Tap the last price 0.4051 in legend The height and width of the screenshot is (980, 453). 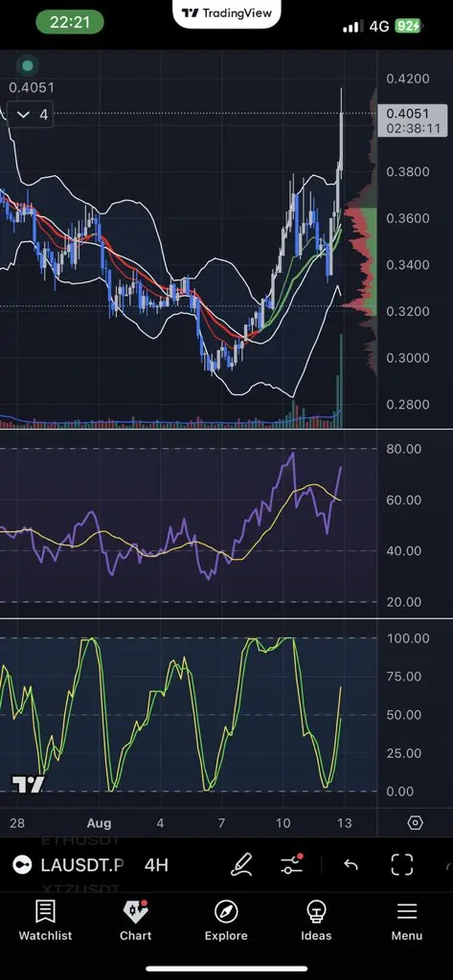[x=32, y=88]
